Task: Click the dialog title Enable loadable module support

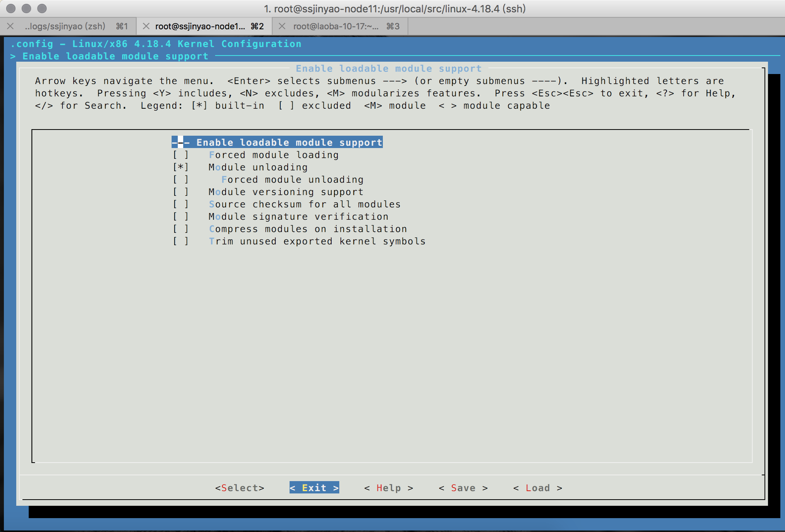Action: (389, 69)
